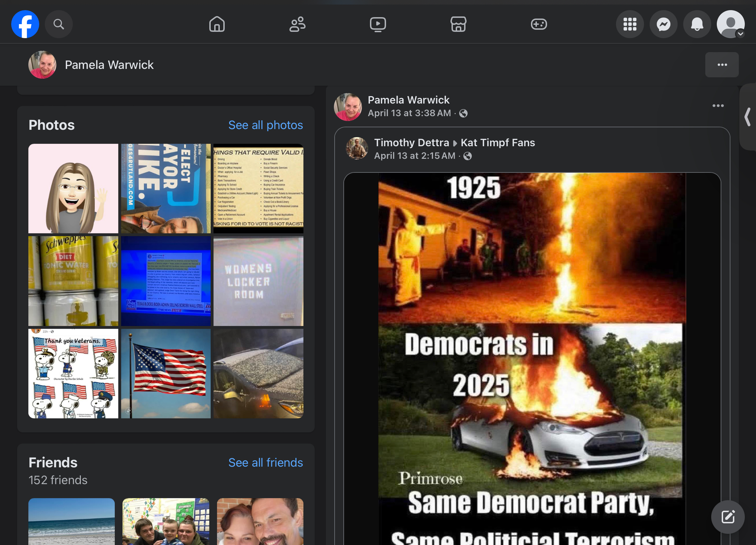The width and height of the screenshot is (756, 545).
Task: Click See all photos link
Action: coord(266,125)
